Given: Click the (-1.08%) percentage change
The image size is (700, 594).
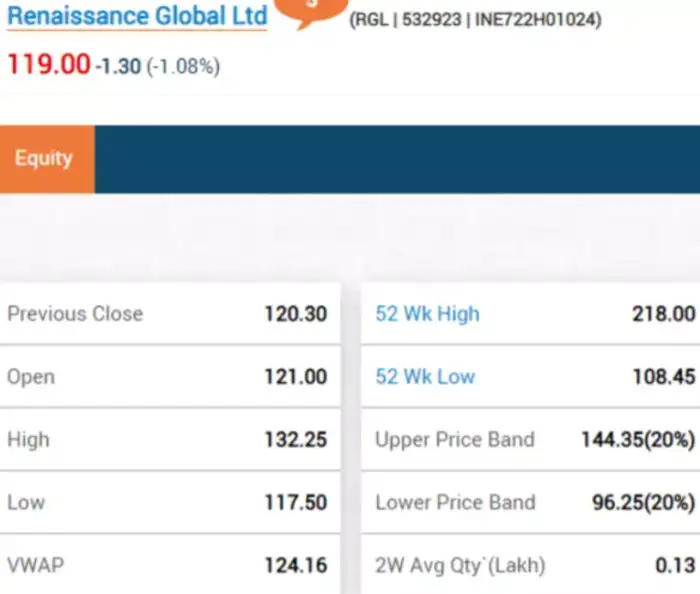Looking at the screenshot, I should 183,67.
